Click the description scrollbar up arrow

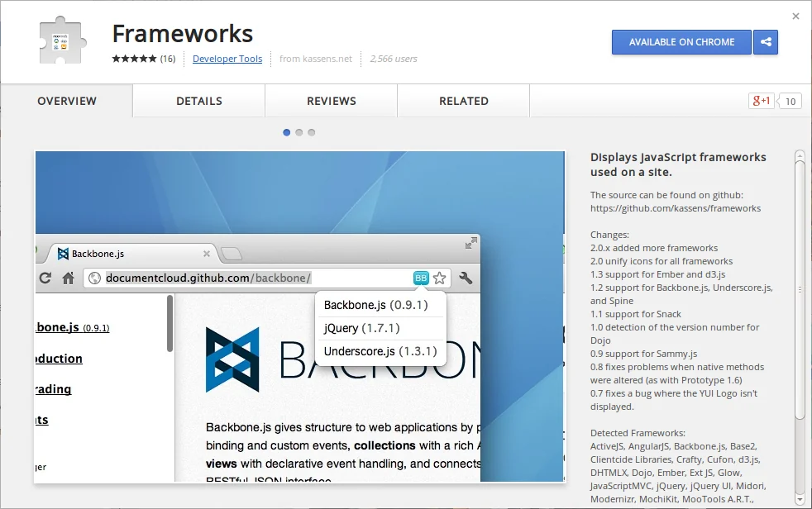pyautogui.click(x=800, y=155)
